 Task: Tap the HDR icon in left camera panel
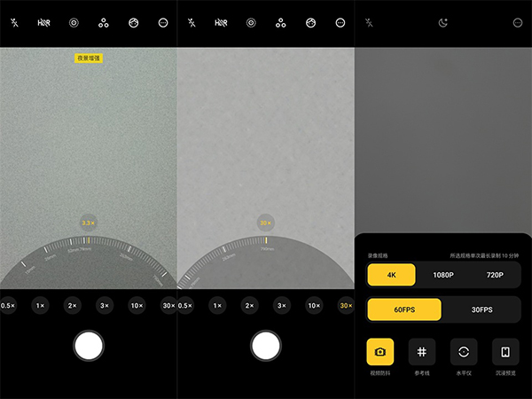tap(43, 23)
